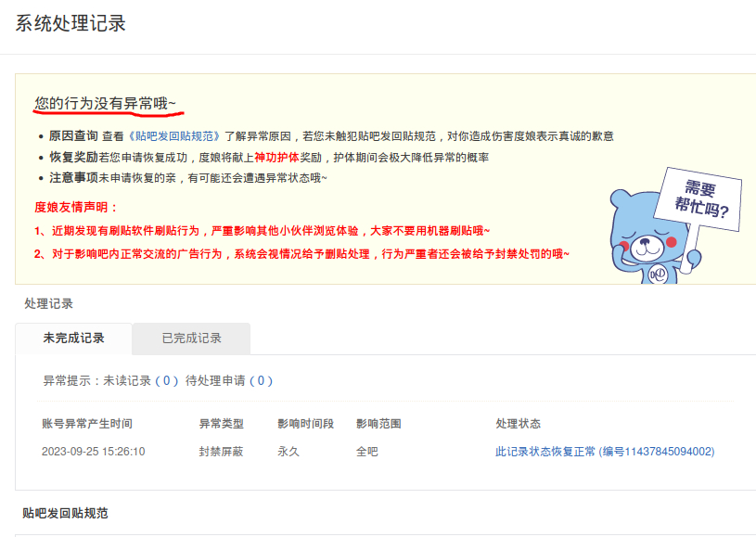This screenshot has height=537, width=756.
Task: Click the 影响时间段 column header
Action: (302, 424)
